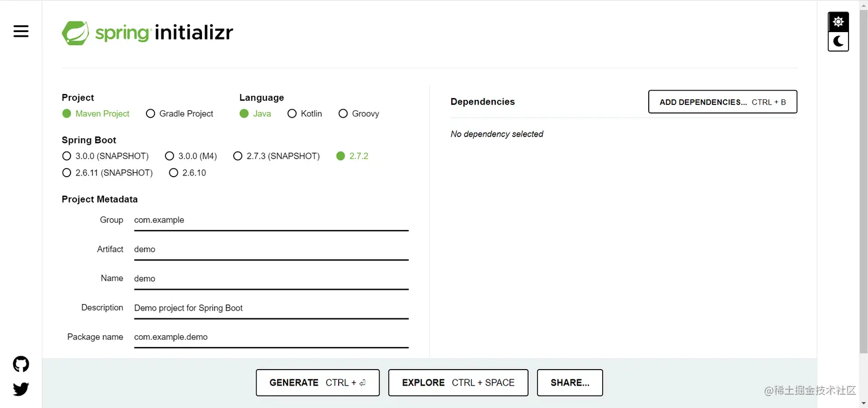Click the Package name input field
The width and height of the screenshot is (868, 408).
(x=271, y=337)
